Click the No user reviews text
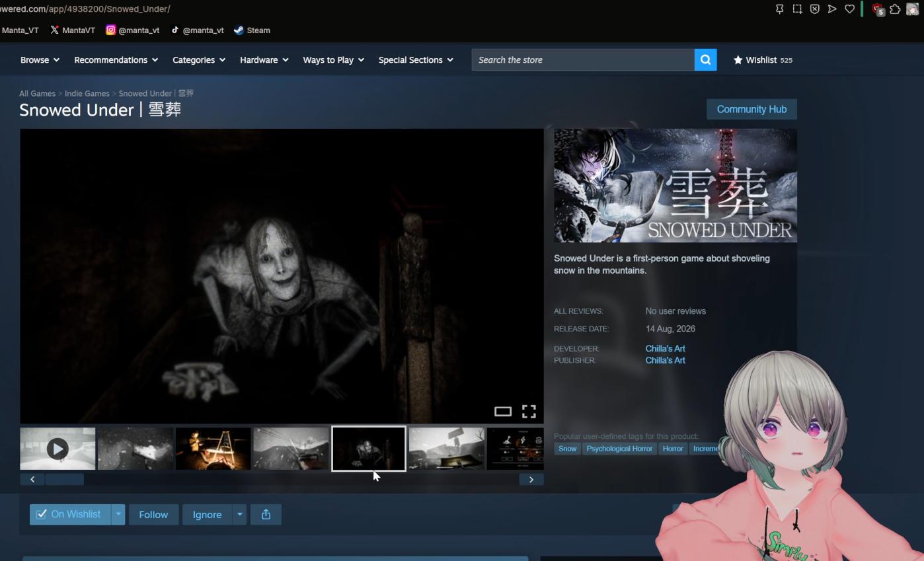The width and height of the screenshot is (924, 561). pos(675,311)
